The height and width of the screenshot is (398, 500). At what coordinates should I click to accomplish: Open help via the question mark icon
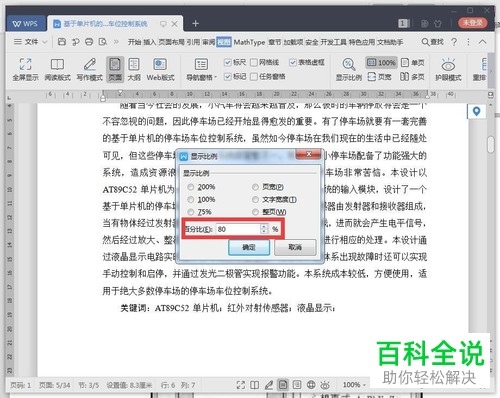click(454, 42)
